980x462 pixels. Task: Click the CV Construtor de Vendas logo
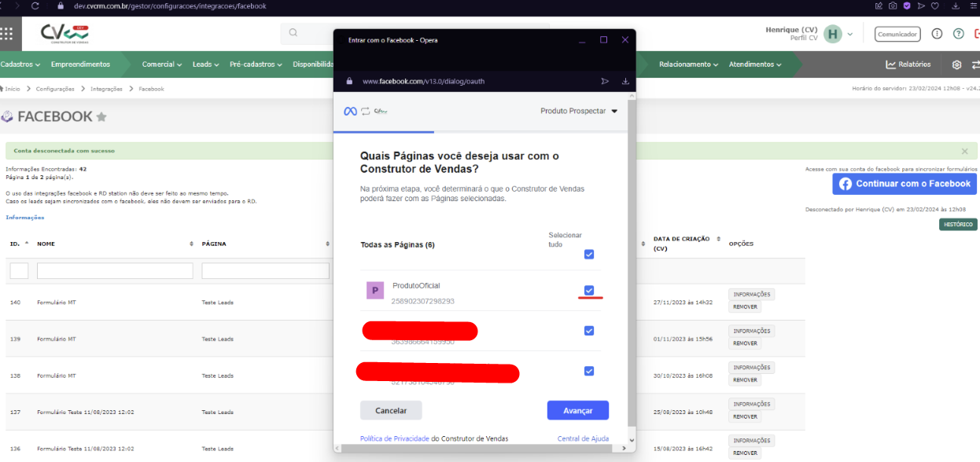click(64, 34)
